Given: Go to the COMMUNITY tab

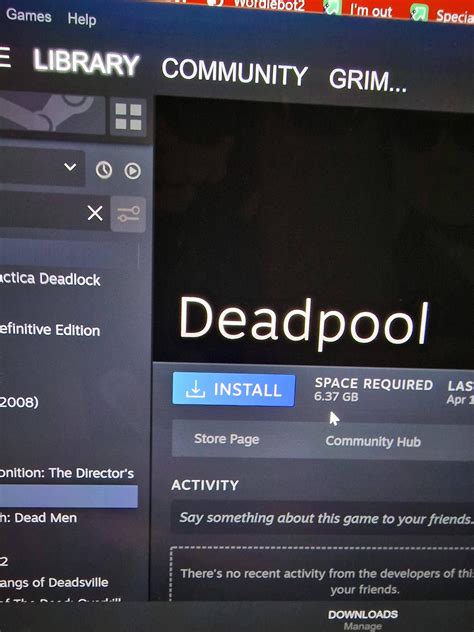Looking at the screenshot, I should pos(235,72).
